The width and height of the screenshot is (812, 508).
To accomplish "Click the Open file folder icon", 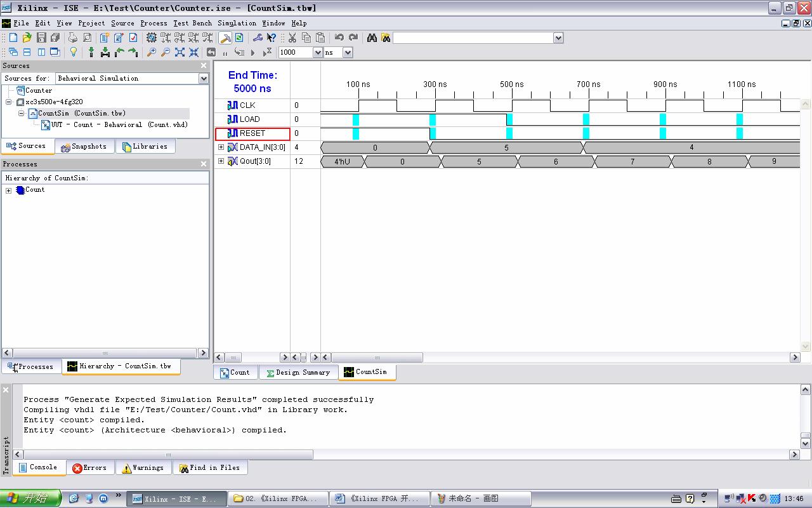I will point(27,38).
